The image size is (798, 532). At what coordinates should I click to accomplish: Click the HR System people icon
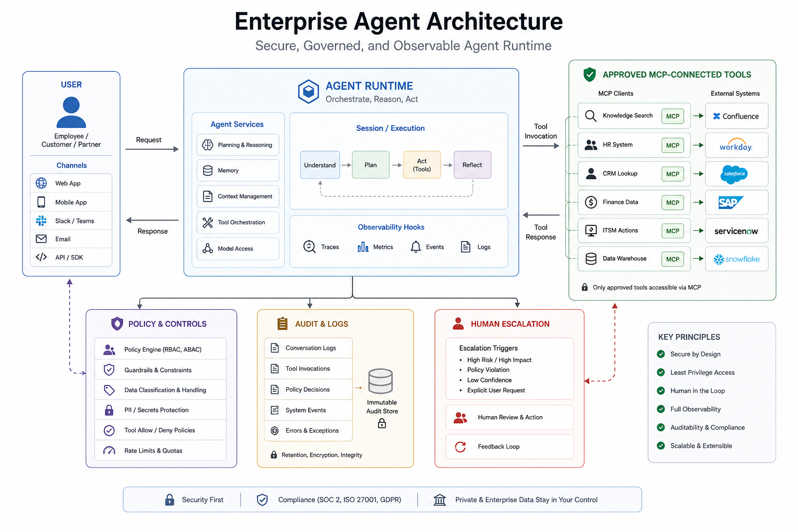point(591,145)
